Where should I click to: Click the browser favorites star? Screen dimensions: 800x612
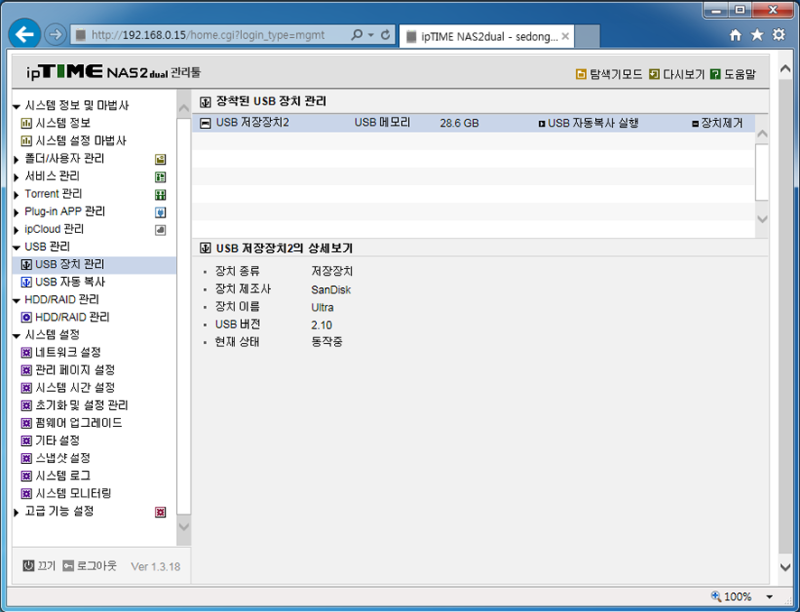758,33
